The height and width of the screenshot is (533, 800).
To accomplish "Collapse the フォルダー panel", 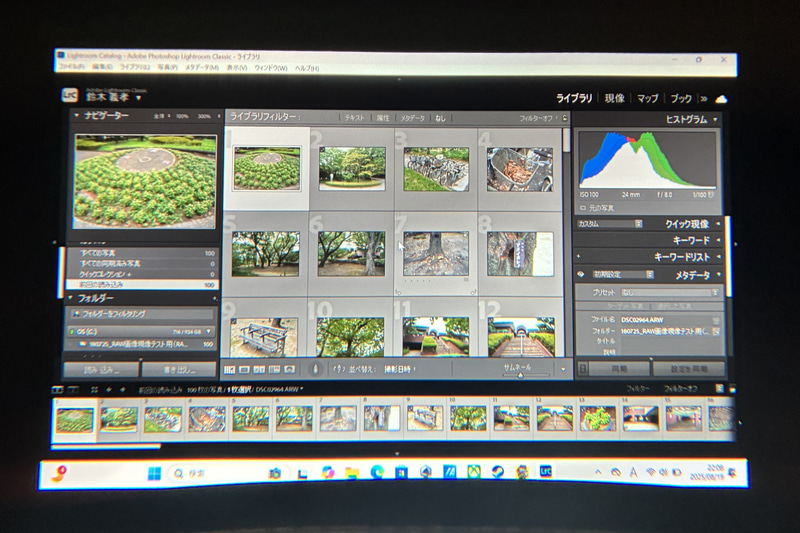I will pos(71,298).
